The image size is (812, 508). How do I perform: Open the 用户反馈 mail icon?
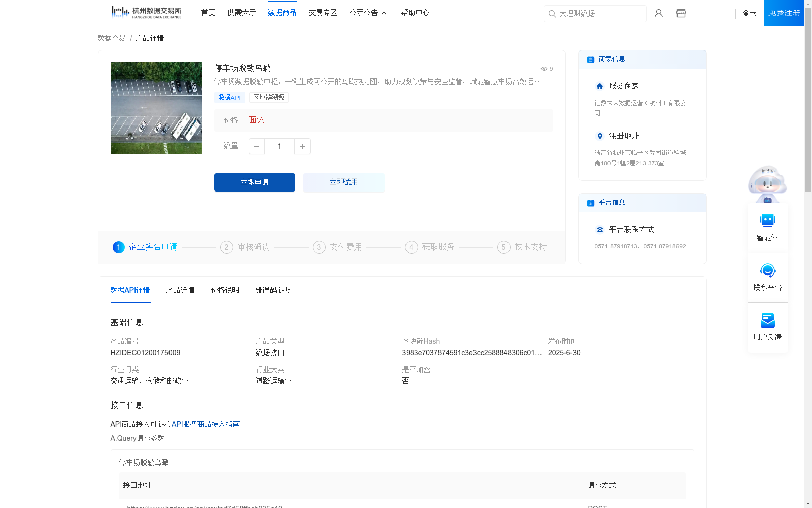click(767, 320)
